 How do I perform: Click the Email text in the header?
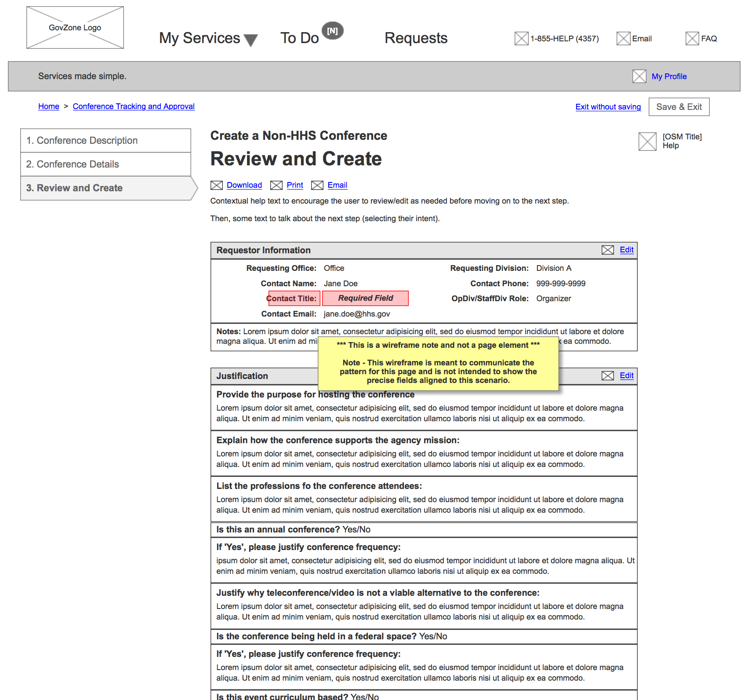pyautogui.click(x=642, y=39)
